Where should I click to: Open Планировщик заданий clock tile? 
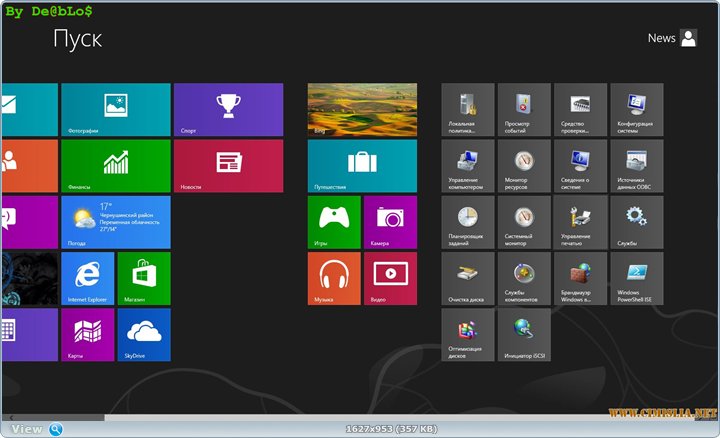tap(468, 221)
